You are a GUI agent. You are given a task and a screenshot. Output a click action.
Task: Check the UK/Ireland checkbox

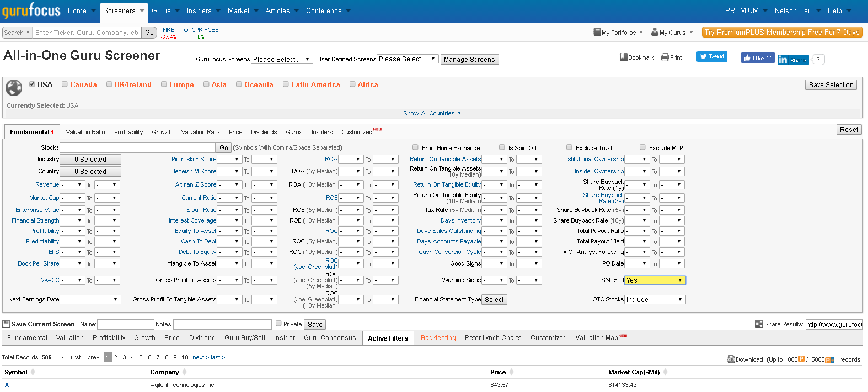[109, 84]
